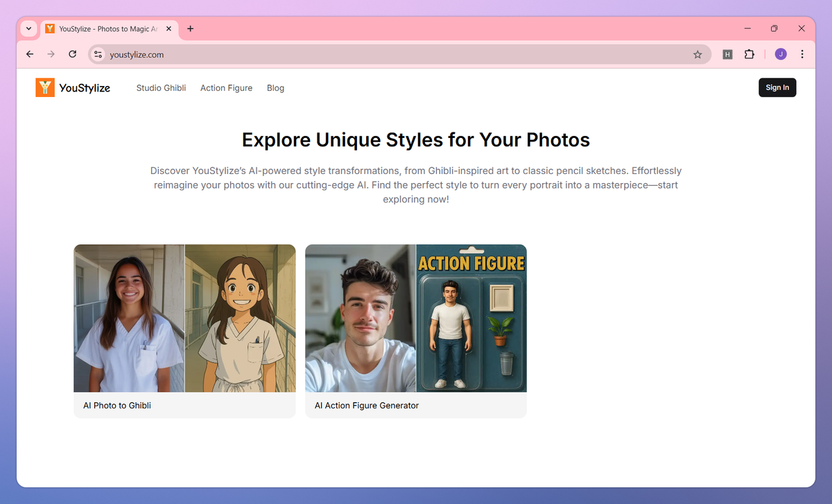The width and height of the screenshot is (832, 504).
Task: Maximize the browser window
Action: 774,28
